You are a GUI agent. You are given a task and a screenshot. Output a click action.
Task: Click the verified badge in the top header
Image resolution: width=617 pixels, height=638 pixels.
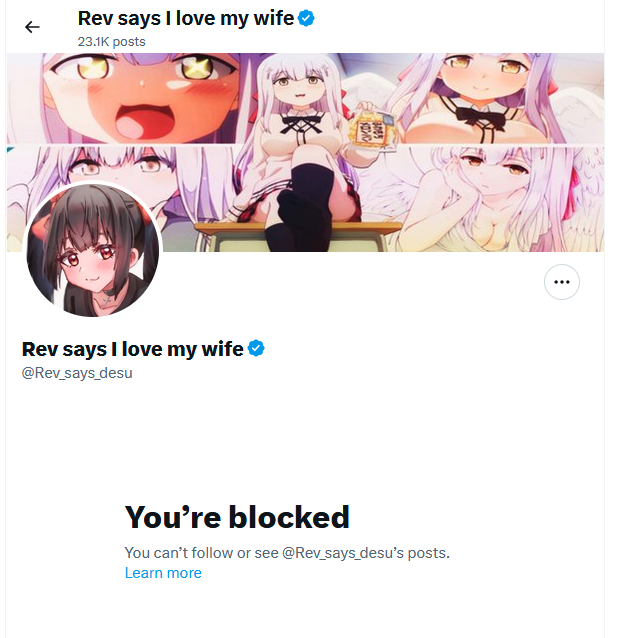click(x=306, y=18)
